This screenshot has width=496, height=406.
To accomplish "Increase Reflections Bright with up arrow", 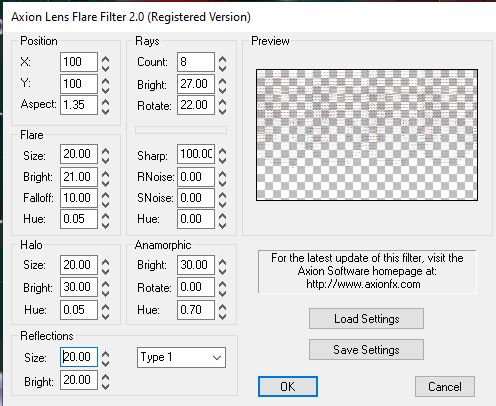I will tap(106, 377).
